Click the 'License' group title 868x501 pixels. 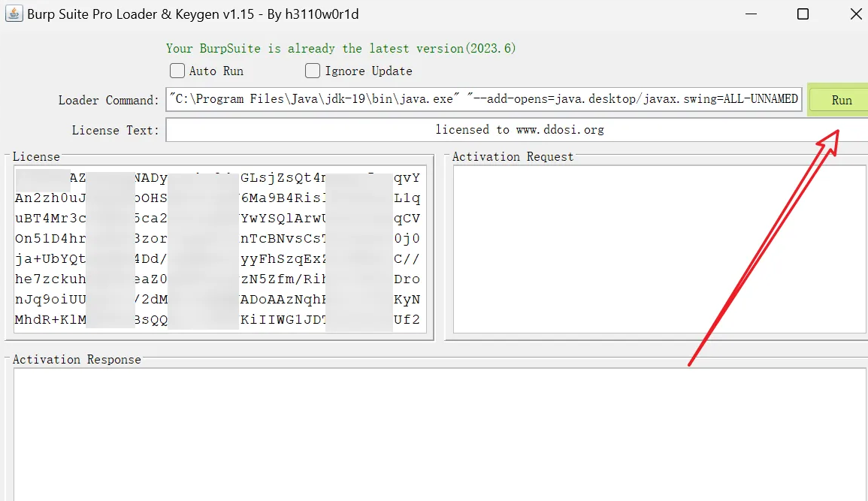point(36,156)
